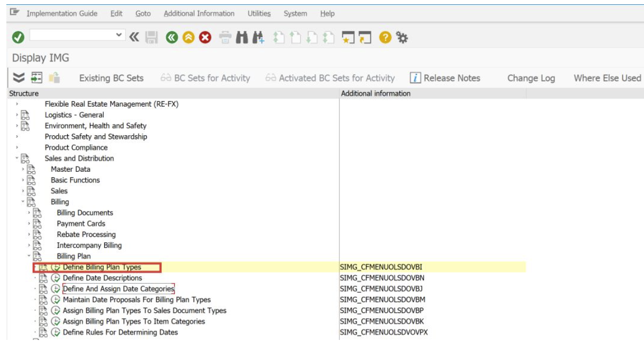This screenshot has height=341, width=644.
Task: Open the Implementation Guide menu
Action: coord(62,14)
